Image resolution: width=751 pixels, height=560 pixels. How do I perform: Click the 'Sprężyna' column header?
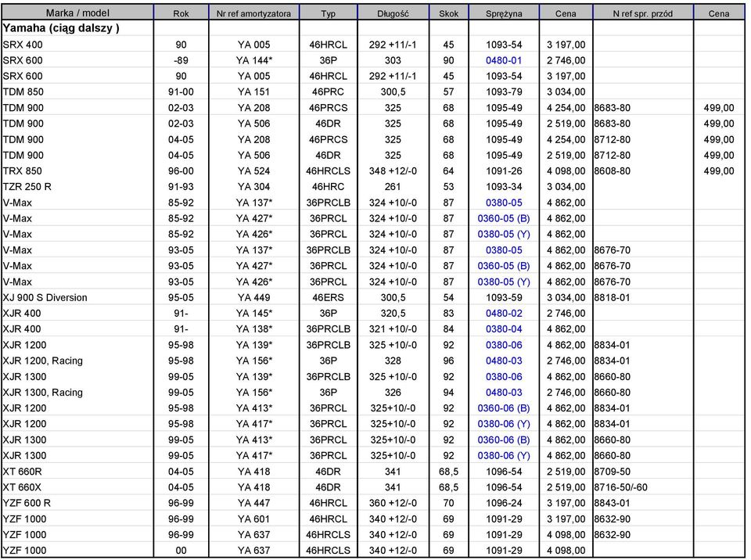pyautogui.click(x=504, y=13)
